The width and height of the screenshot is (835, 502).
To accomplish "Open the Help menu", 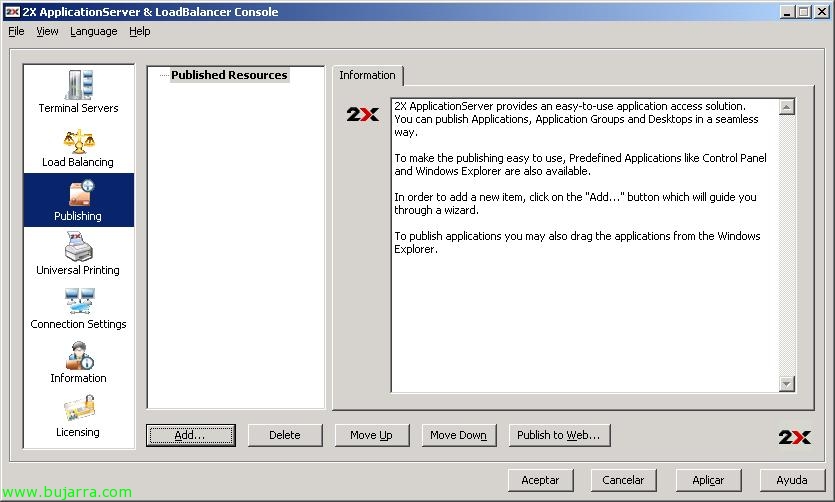I will [x=140, y=31].
